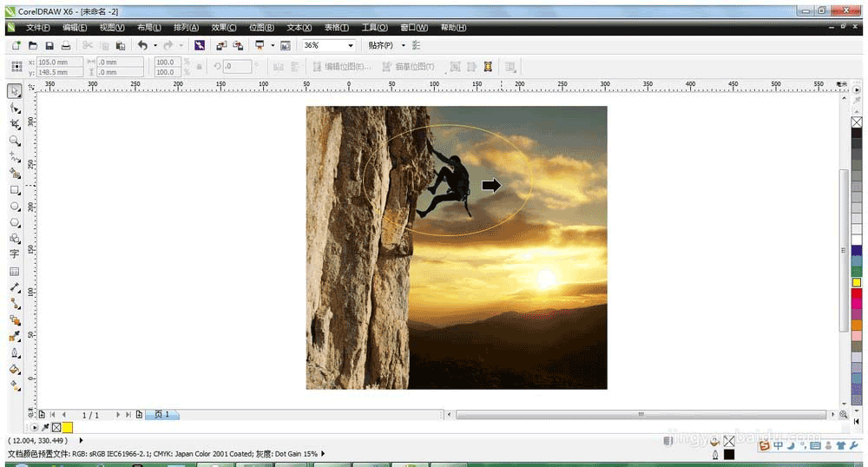This screenshot has height=467, width=868.
Task: Switch to the 页1 page tab
Action: [162, 414]
